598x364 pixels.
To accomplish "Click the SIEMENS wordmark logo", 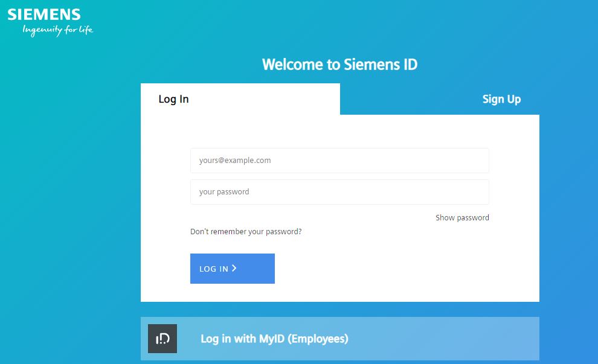I will (44, 14).
